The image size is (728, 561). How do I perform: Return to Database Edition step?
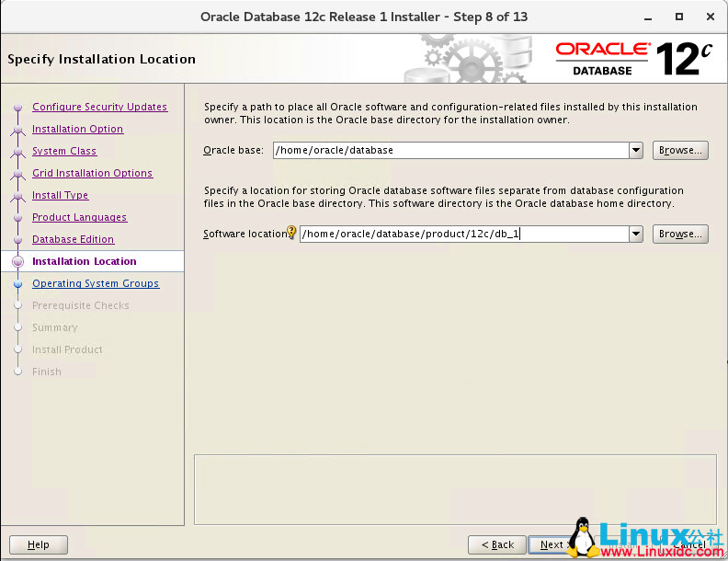[x=73, y=239]
